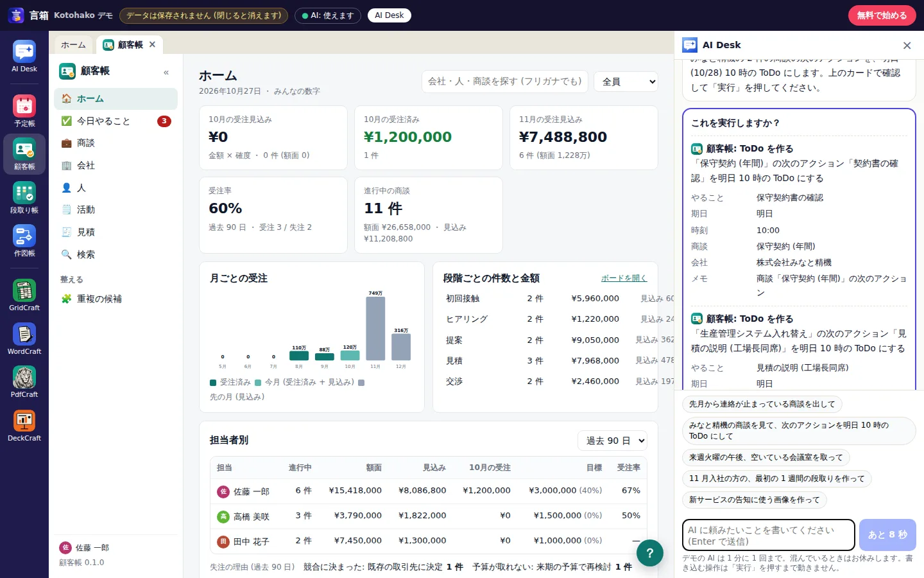The width and height of the screenshot is (924, 578).
Task: Click the AI Desk chat header icon
Action: 690,45
